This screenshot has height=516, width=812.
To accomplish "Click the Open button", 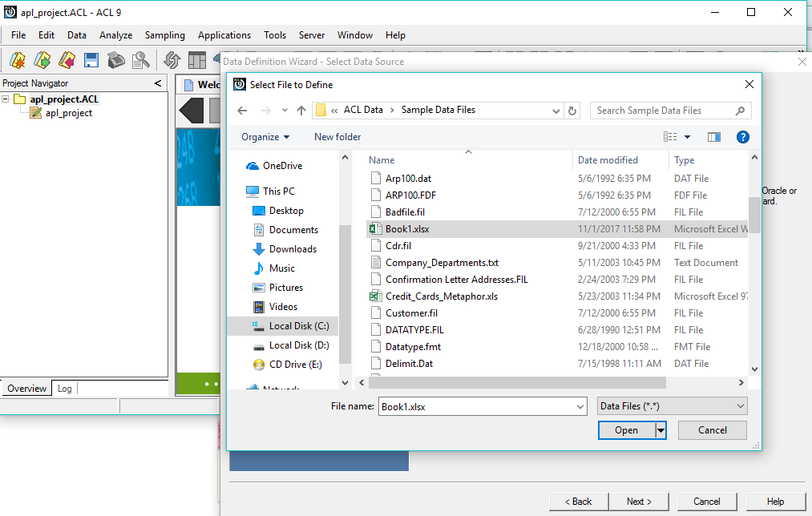I will point(627,430).
